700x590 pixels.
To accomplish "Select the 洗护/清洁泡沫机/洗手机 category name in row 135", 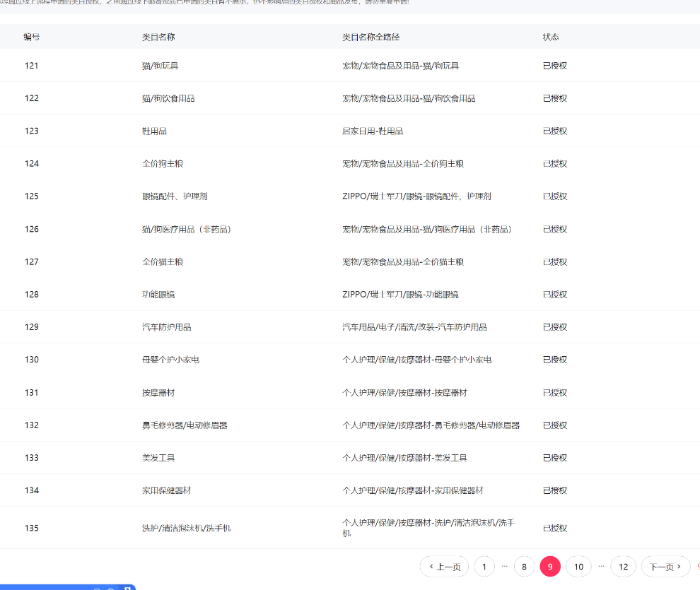I will click(x=186, y=528).
